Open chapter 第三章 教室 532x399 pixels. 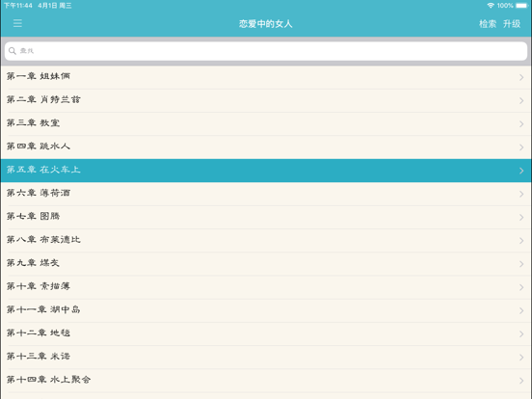click(x=266, y=123)
